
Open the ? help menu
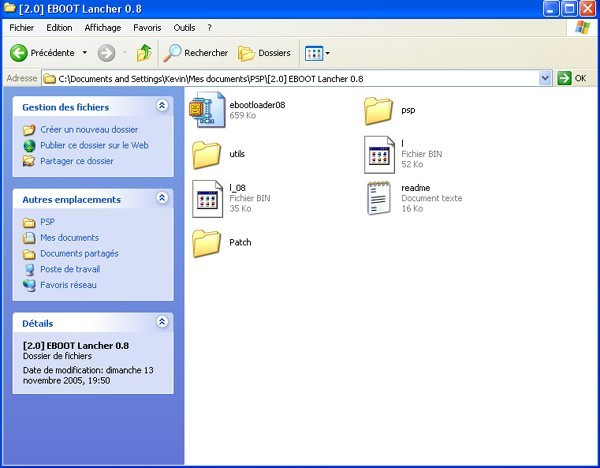pyautogui.click(x=209, y=28)
